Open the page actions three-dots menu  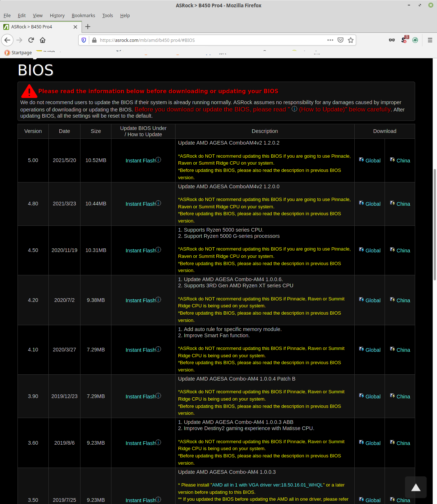tap(330, 40)
